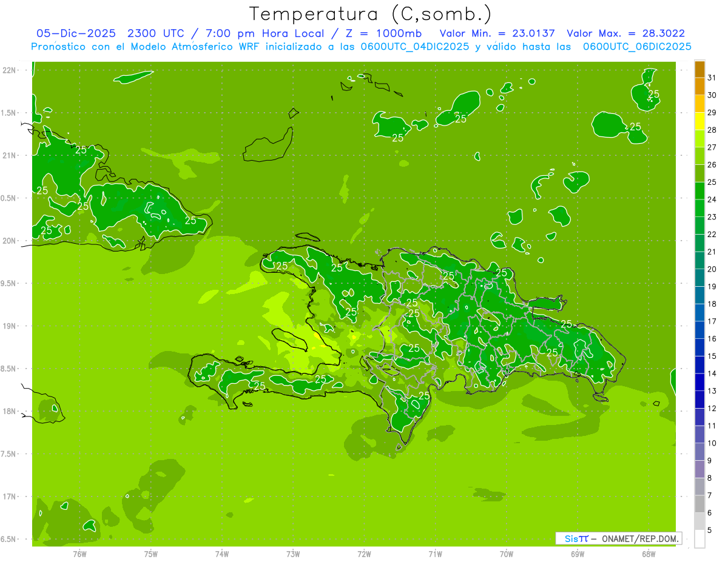This screenshot has width=728, height=562.
Task: Click the 'SisTT - ONAMET/REP.DOM.' credit label
Action: (618, 538)
